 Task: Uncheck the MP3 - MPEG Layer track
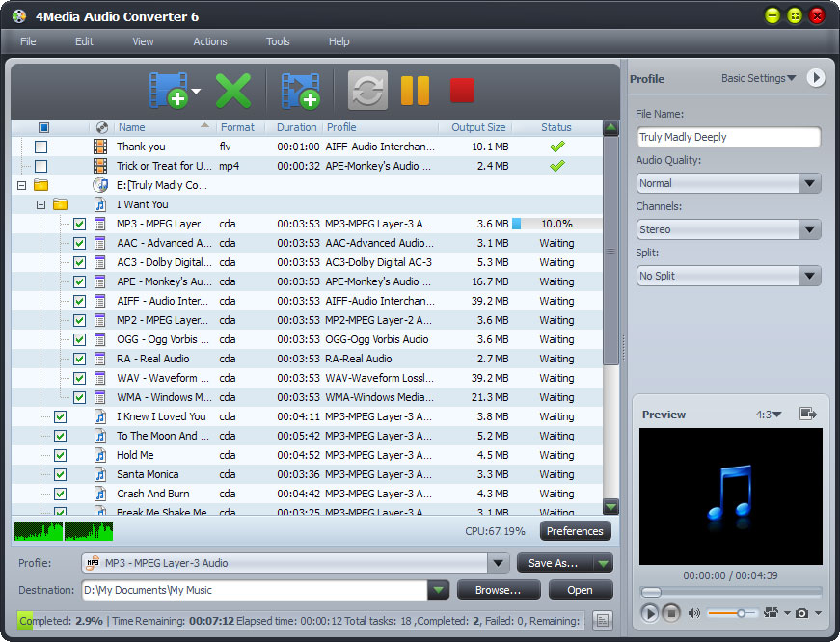tap(79, 224)
